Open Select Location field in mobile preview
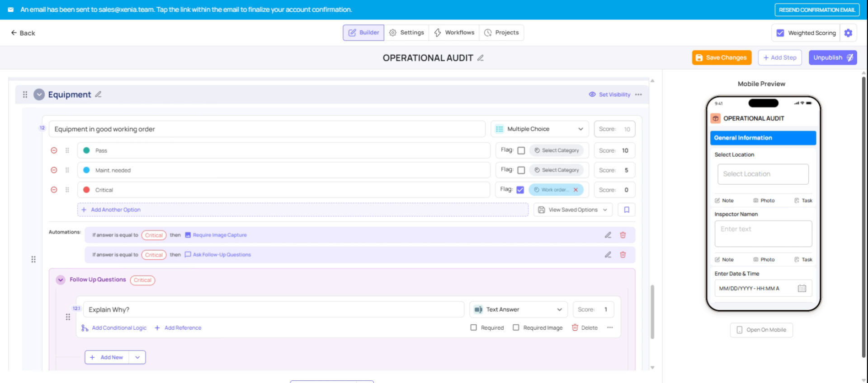 763,174
